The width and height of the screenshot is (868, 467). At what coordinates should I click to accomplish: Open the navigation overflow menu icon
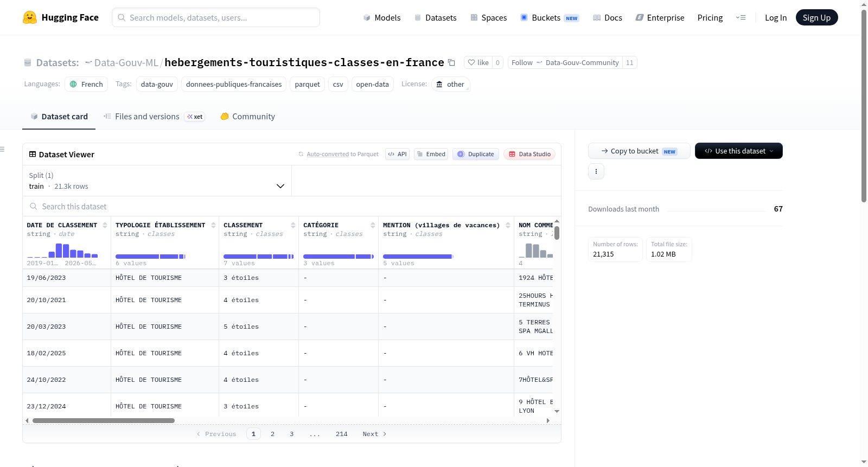tap(741, 17)
